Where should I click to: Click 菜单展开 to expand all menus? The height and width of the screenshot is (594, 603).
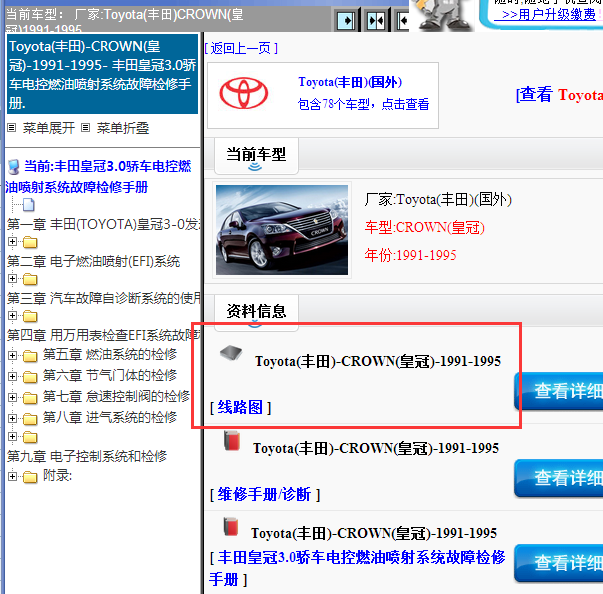click(48, 128)
